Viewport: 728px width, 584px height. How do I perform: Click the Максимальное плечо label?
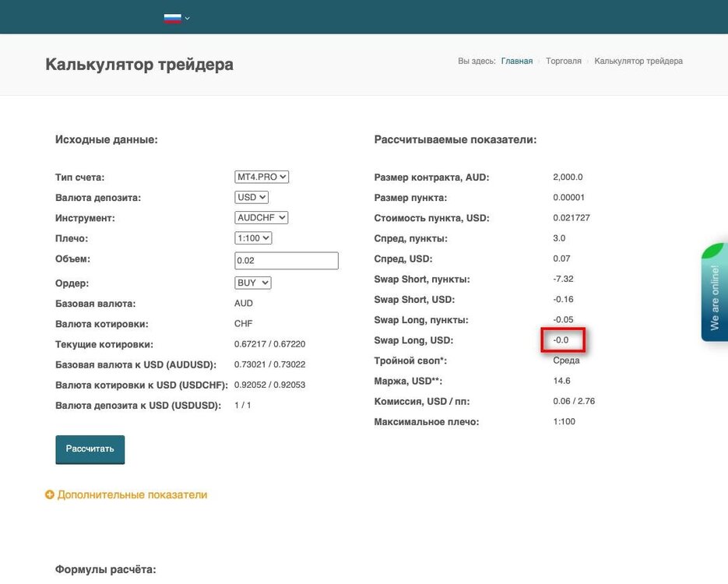(426, 422)
